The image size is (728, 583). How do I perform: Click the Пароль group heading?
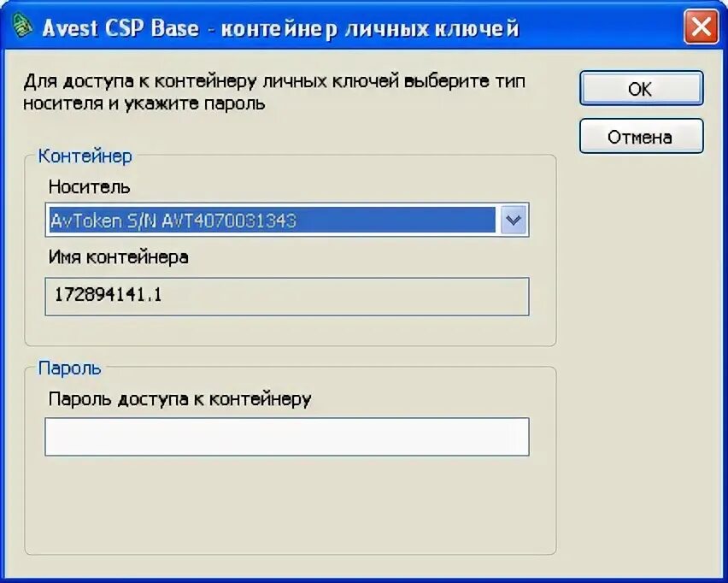tap(70, 368)
